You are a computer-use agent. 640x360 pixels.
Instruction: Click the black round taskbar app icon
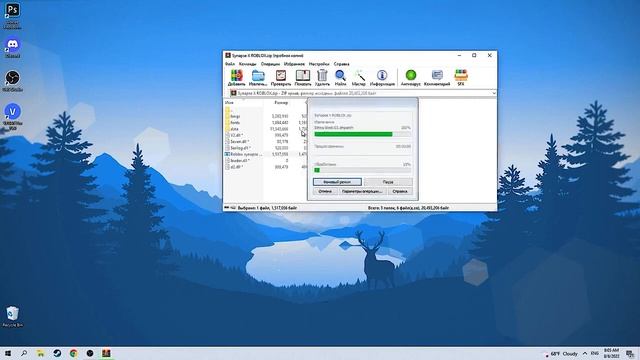(x=90, y=353)
